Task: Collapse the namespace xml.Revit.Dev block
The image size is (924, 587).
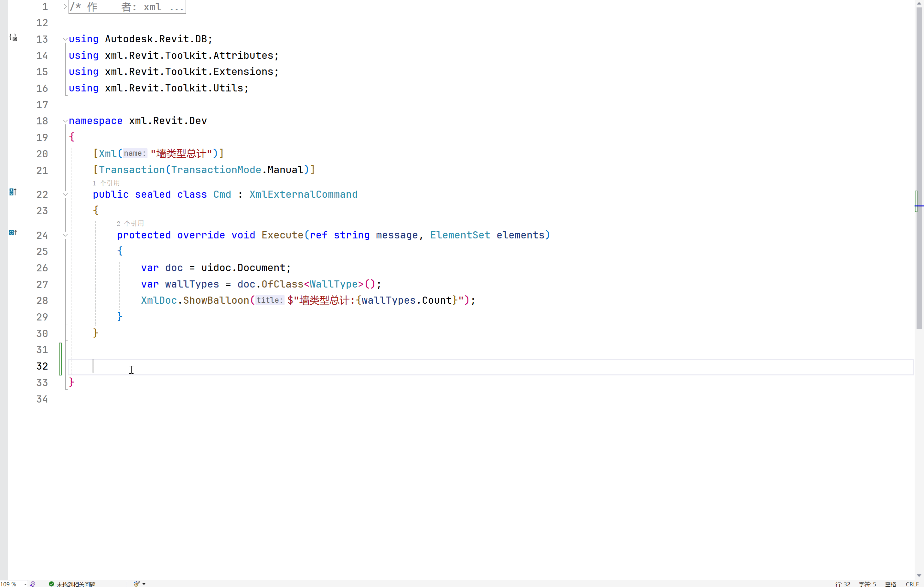Action: click(x=65, y=121)
